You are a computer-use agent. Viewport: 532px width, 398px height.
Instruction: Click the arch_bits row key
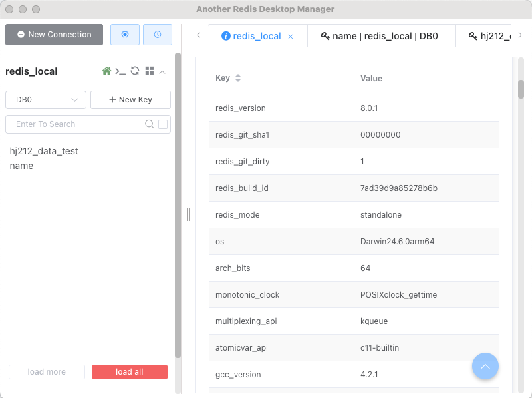233,268
